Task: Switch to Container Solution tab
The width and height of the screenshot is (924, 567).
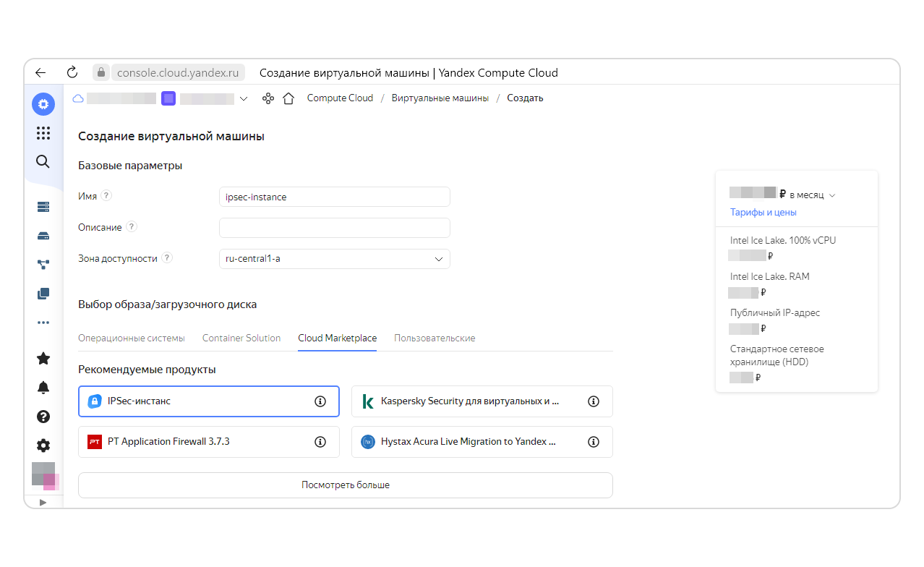Action: 241,338
